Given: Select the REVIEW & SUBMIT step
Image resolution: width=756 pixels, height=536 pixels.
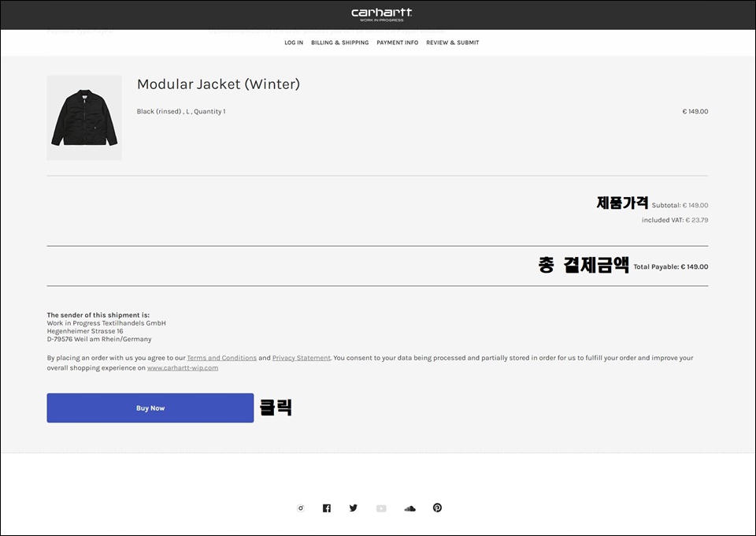Looking at the screenshot, I should (453, 43).
